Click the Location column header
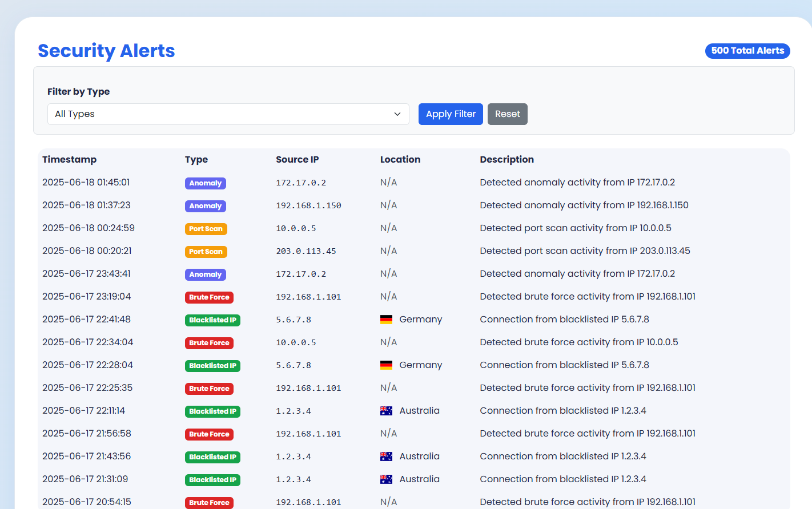The height and width of the screenshot is (509, 812). (400, 160)
